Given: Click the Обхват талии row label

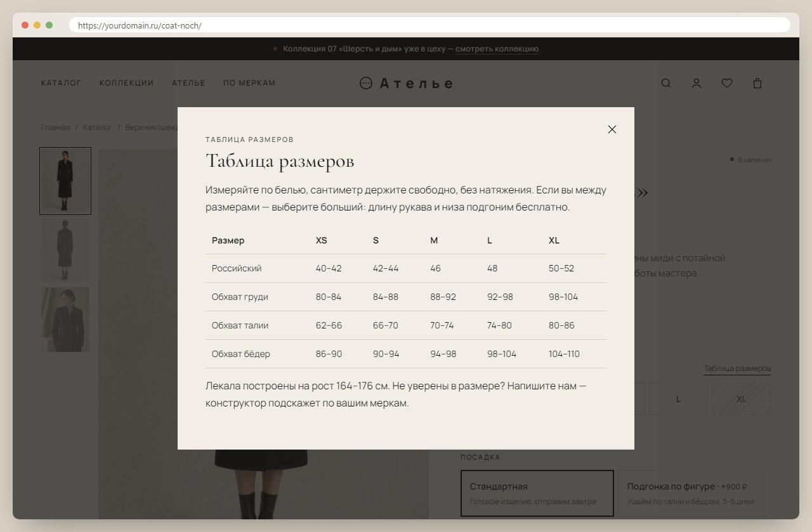Looking at the screenshot, I should tap(240, 325).
